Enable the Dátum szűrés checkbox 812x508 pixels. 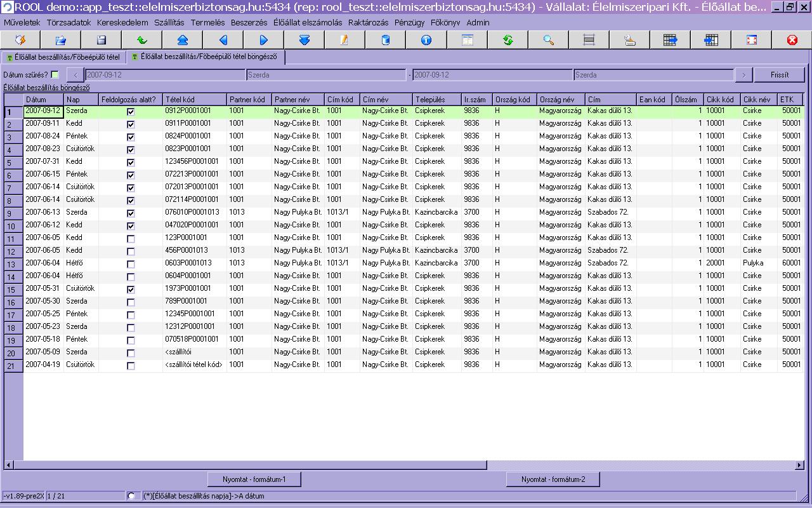55,75
